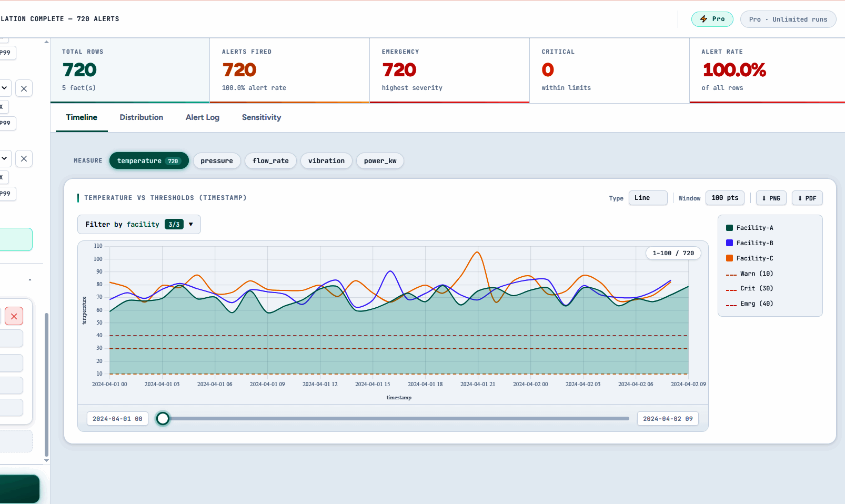
Task: Click the sidebar scroll-down arrow
Action: 47,460
